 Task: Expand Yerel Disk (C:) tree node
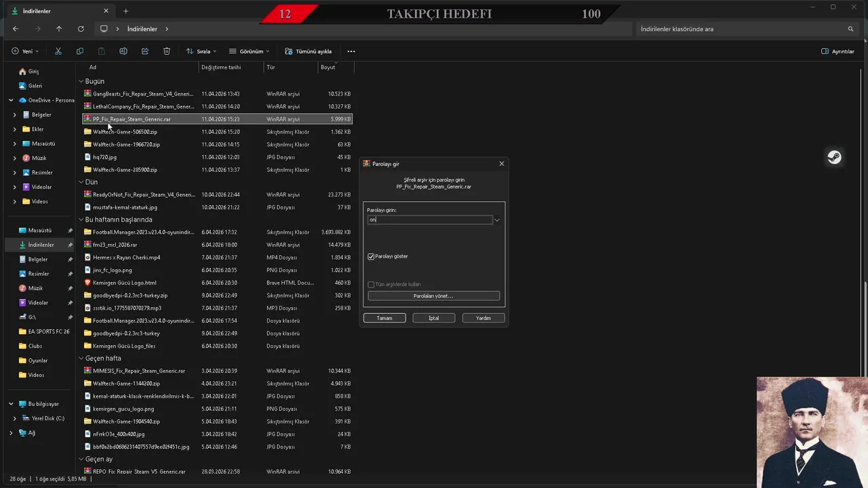15,418
